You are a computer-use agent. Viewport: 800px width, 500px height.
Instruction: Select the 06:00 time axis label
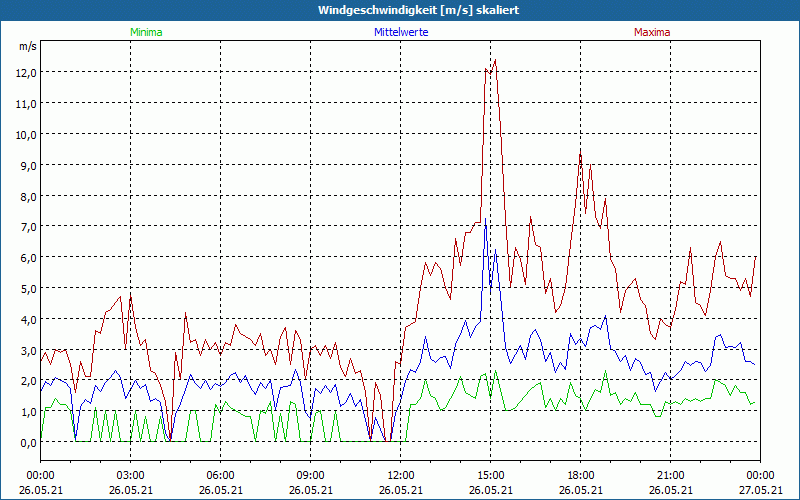[x=220, y=475]
